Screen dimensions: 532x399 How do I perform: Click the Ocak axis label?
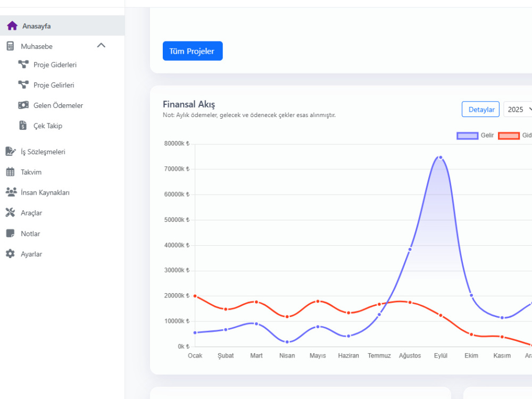(x=195, y=355)
